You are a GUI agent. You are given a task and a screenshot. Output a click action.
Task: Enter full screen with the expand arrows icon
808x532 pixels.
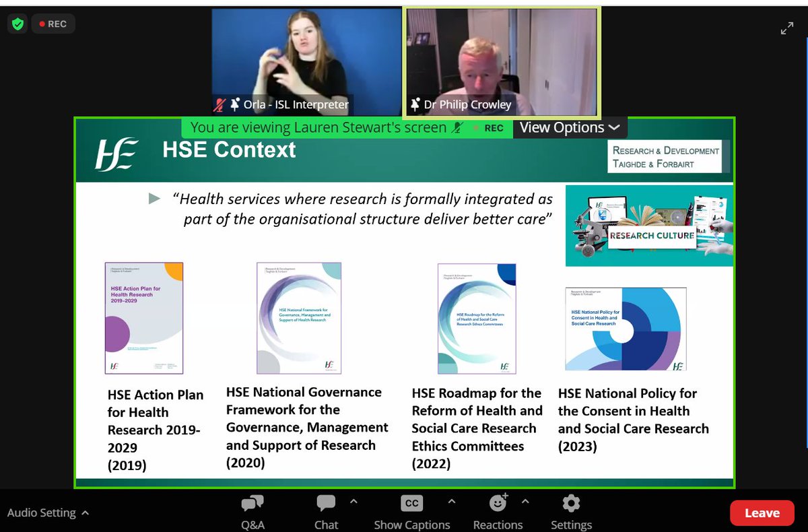tap(786, 28)
